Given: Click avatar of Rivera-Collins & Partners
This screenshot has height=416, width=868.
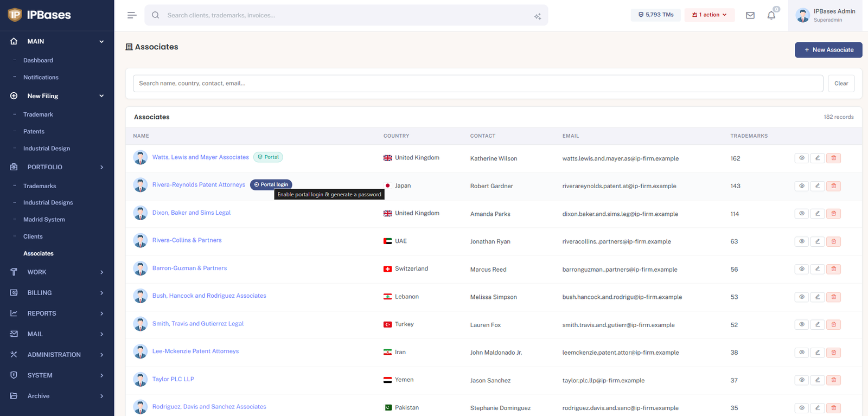Looking at the screenshot, I should pyautogui.click(x=141, y=241).
